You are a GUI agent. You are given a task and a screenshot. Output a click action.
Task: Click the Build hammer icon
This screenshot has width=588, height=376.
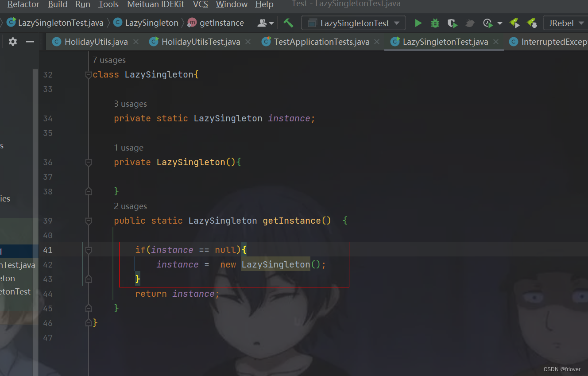[x=288, y=23]
